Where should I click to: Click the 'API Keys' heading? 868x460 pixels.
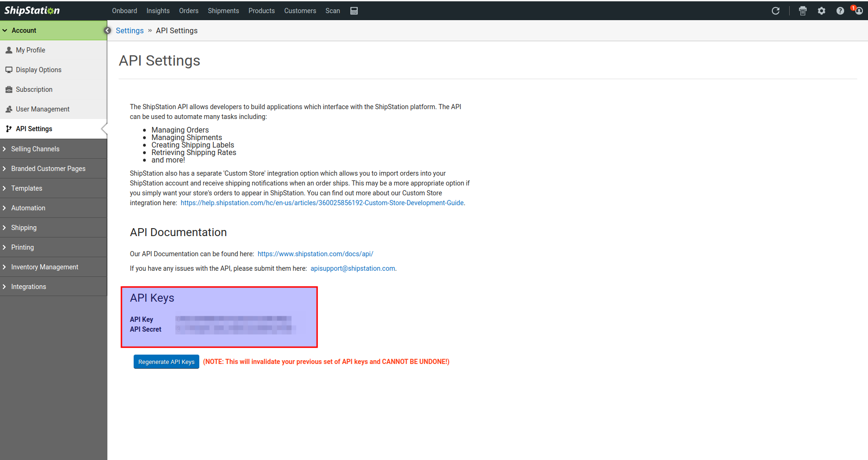coord(152,298)
